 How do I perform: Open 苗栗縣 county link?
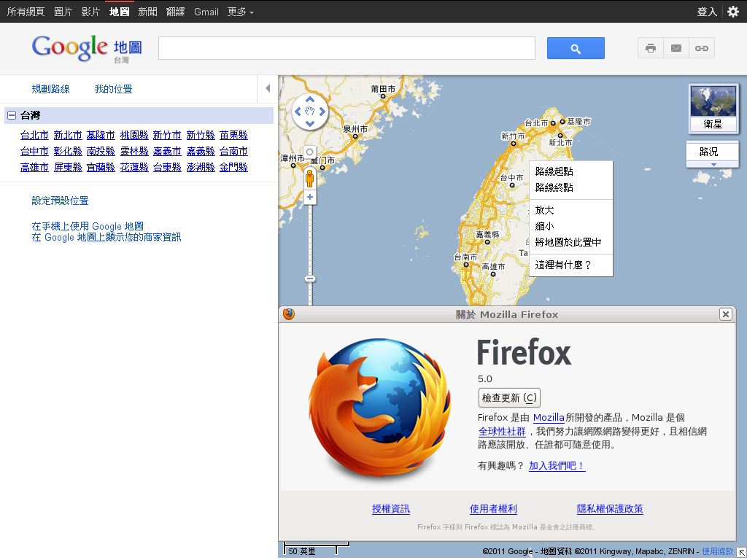point(233,135)
